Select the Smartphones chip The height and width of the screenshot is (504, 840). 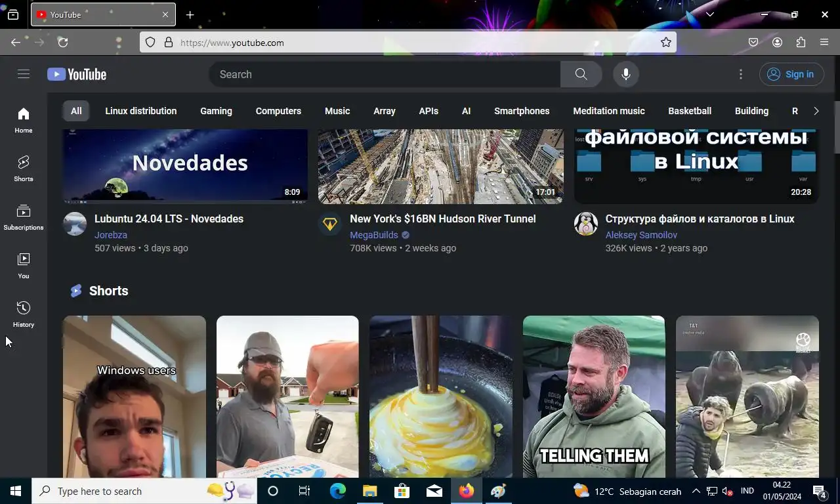point(522,111)
